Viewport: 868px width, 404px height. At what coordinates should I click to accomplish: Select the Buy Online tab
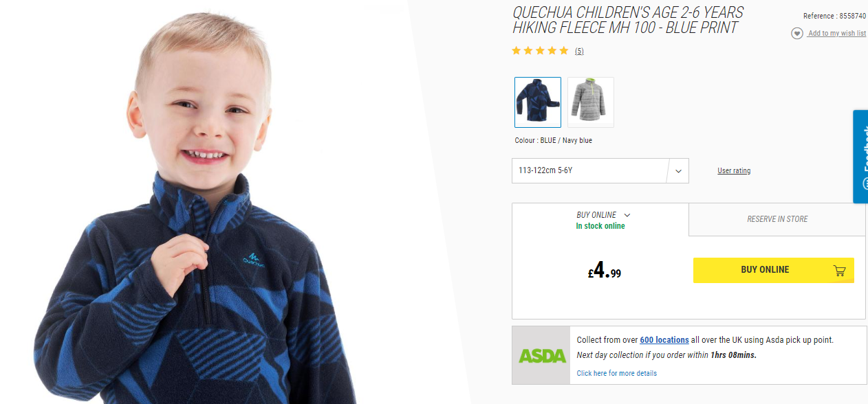pos(600,220)
